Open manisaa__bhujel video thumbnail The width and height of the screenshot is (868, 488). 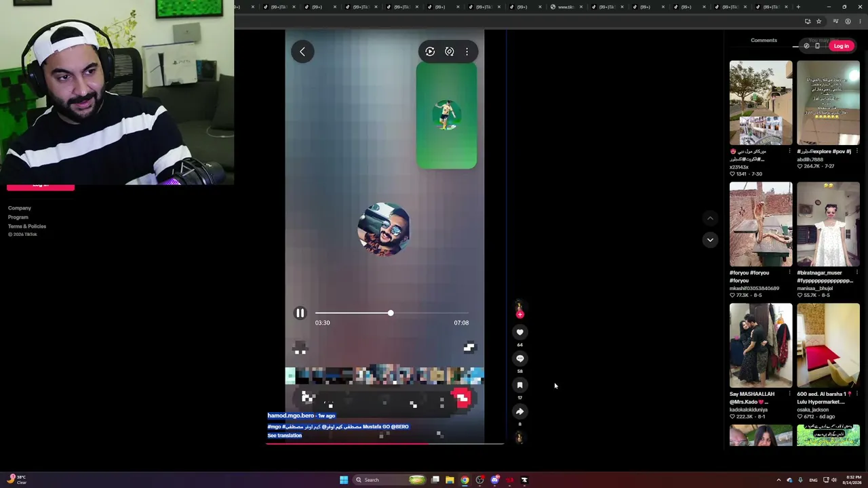[828, 224]
